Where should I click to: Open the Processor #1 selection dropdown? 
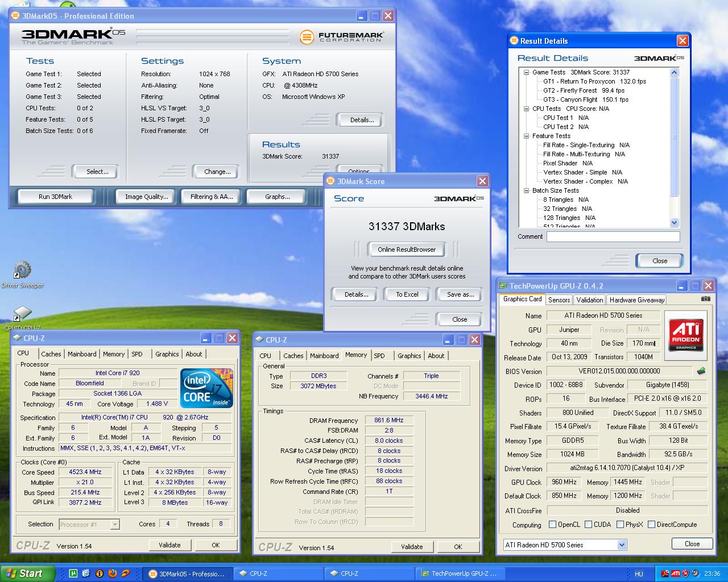tap(115, 525)
